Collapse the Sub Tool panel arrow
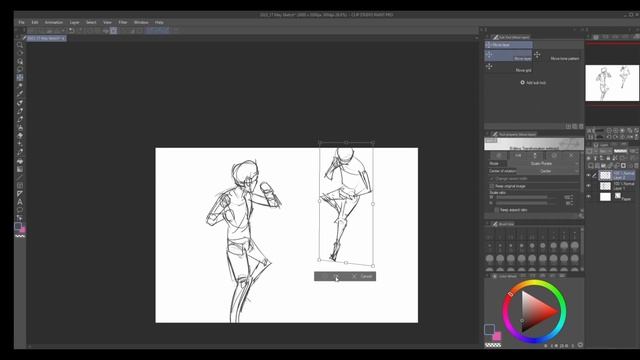This screenshot has height=360, width=640. [x=487, y=37]
